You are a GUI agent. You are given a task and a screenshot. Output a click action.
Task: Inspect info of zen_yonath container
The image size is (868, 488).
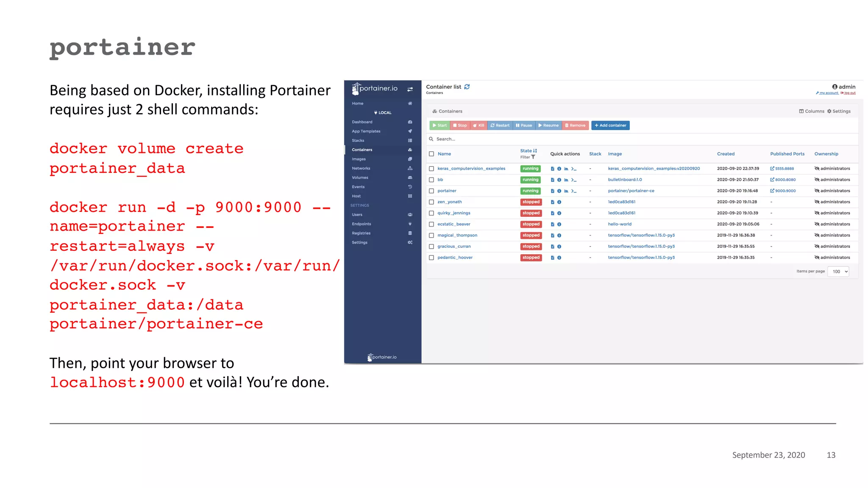tap(559, 202)
